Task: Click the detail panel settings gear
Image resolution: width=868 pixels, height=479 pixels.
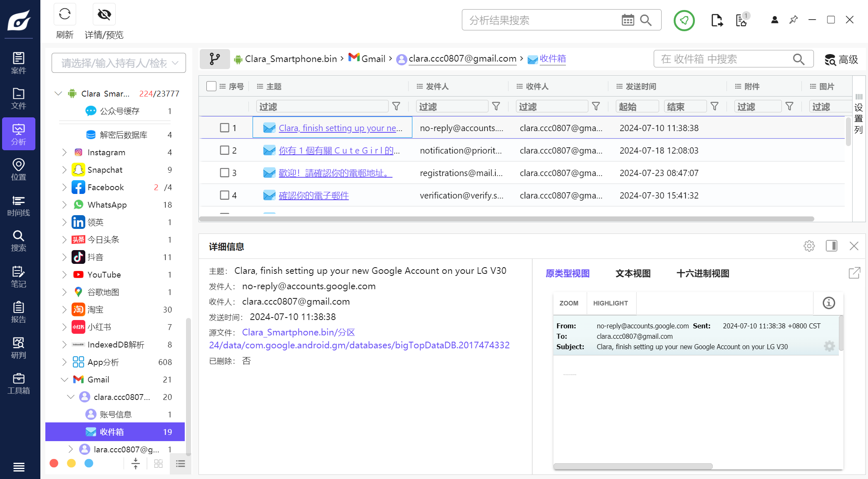Action: [x=809, y=246]
